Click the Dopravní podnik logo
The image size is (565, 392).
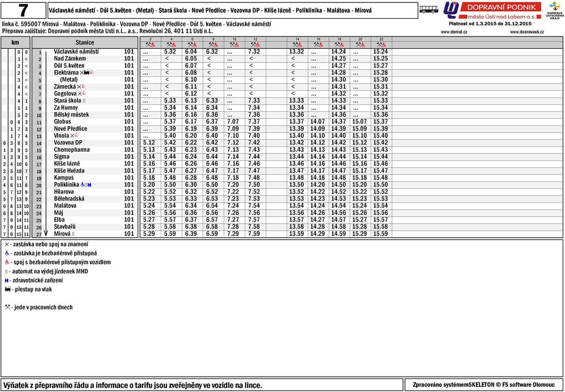tap(492, 11)
